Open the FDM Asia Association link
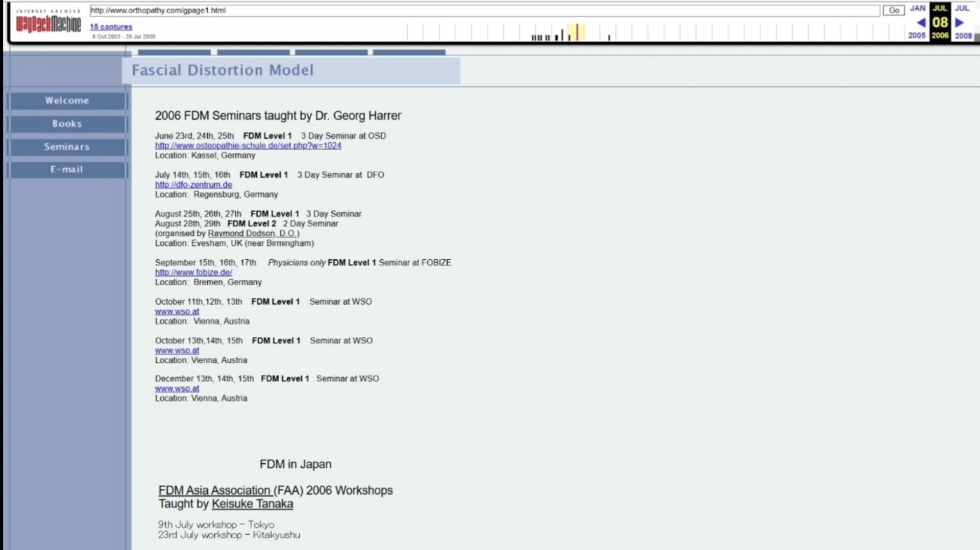 point(214,490)
